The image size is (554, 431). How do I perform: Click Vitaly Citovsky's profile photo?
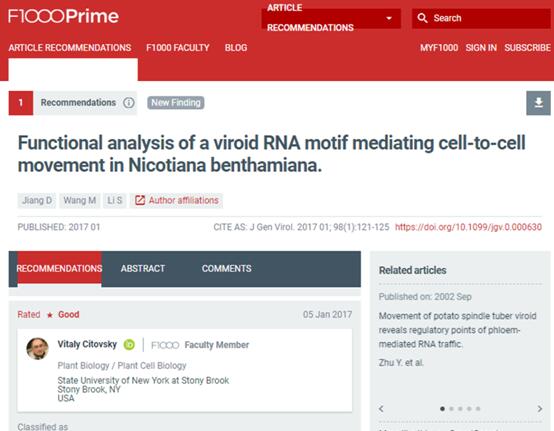(x=37, y=349)
